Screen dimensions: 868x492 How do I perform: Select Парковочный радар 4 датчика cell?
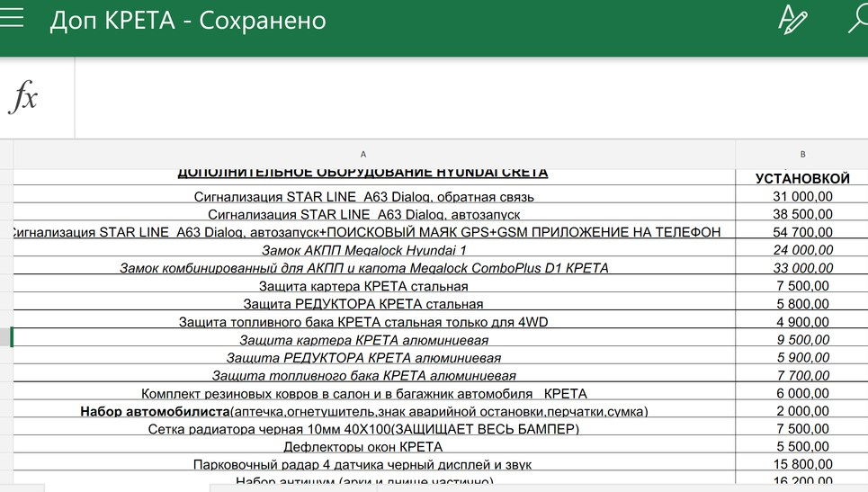click(374, 461)
